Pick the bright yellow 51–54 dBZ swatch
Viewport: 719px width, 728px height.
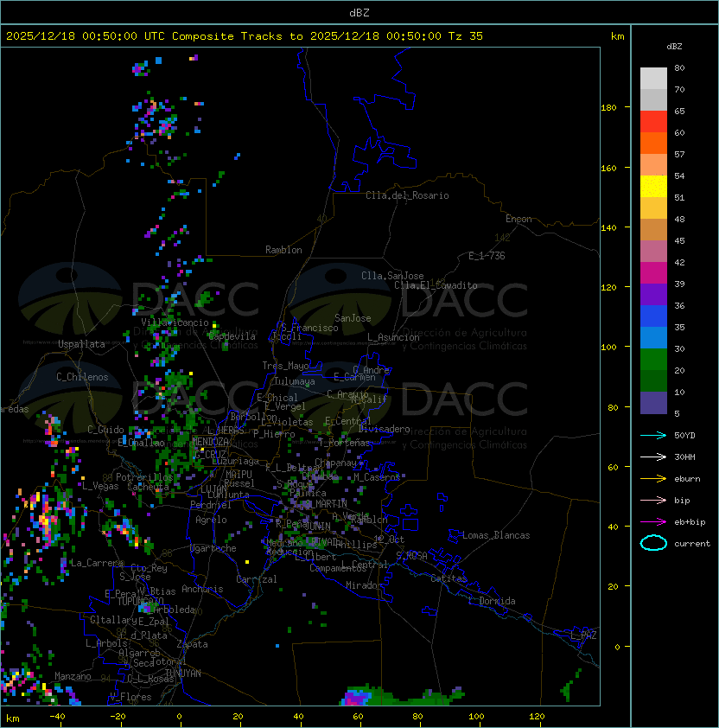(653, 186)
